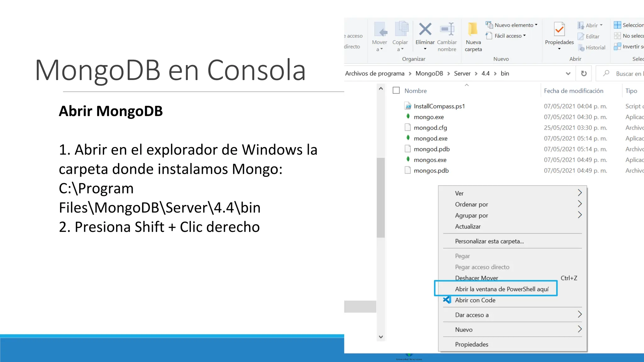The width and height of the screenshot is (644, 362).
Task: Toggle the select-all checkbox beside Nombre
Action: pos(396,90)
